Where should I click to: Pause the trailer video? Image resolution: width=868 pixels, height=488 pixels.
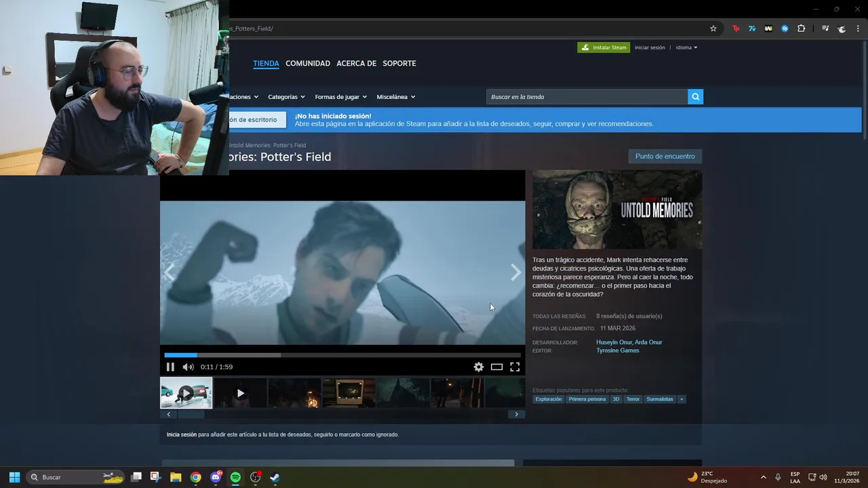pyautogui.click(x=170, y=367)
